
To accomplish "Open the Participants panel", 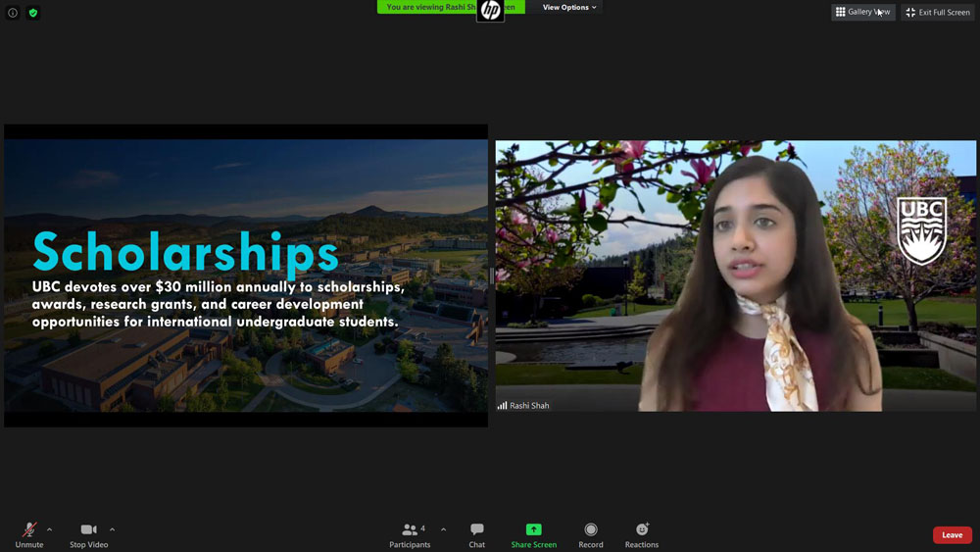I will point(410,535).
